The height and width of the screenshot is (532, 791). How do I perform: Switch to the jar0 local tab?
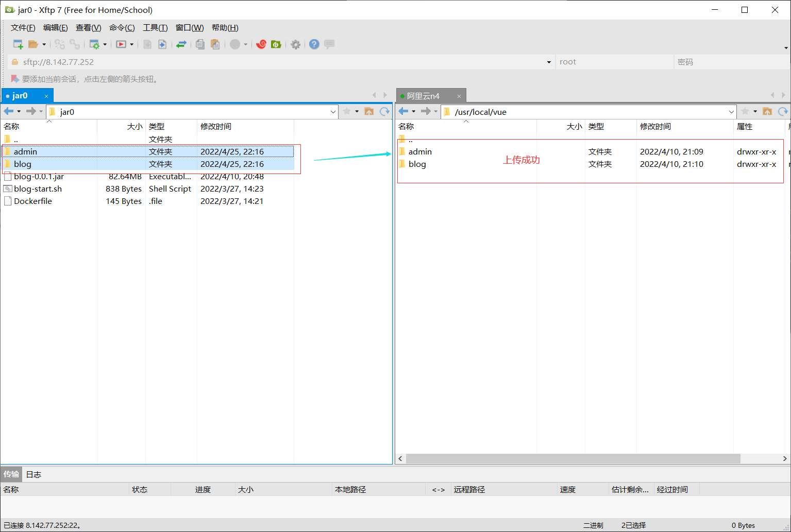pyautogui.click(x=21, y=96)
